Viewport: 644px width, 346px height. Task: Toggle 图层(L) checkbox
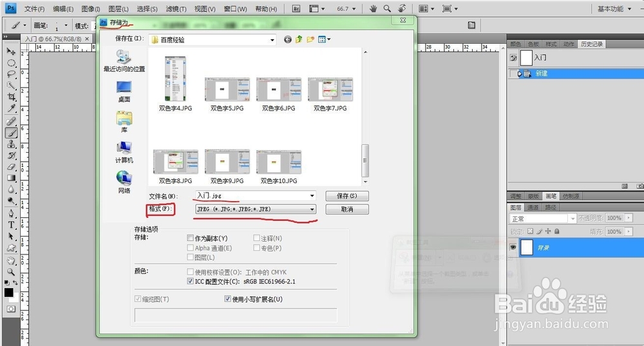click(190, 257)
